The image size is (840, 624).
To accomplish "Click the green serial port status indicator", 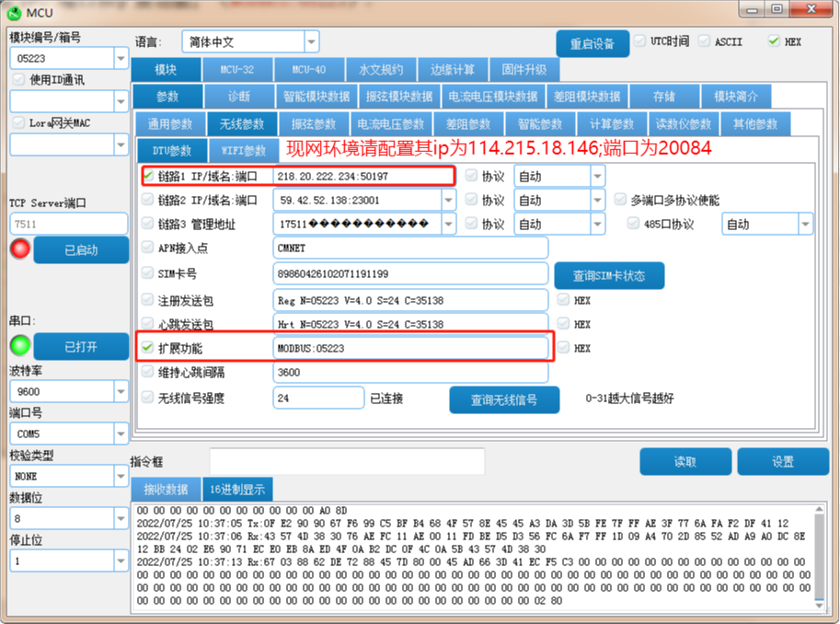I will point(19,346).
